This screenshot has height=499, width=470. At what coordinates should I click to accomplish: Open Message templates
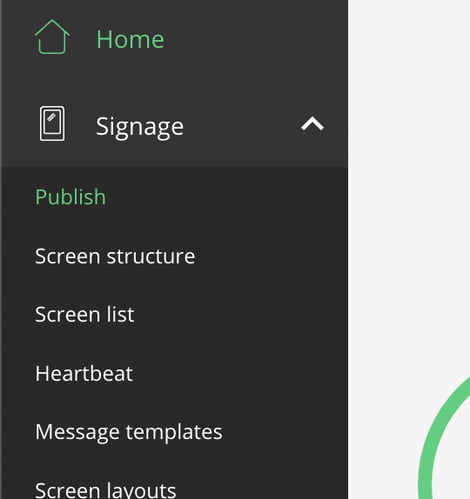coord(129,432)
